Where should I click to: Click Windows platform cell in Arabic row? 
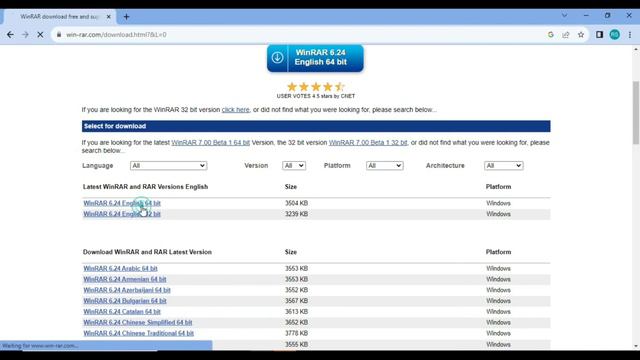pos(498,268)
